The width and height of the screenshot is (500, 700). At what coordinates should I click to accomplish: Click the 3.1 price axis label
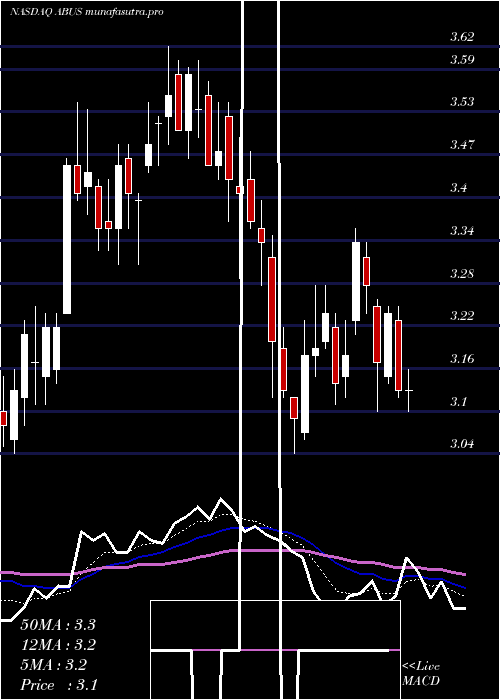coord(458,401)
